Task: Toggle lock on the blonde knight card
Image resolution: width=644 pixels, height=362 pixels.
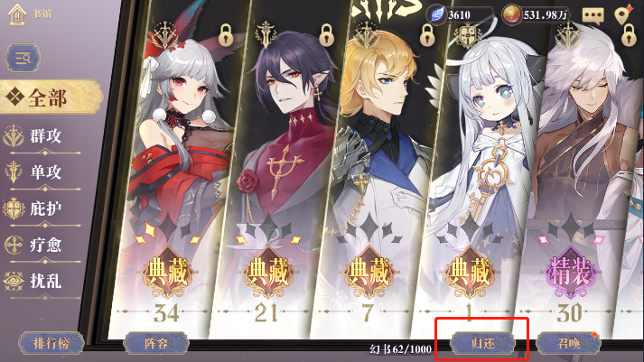Action: click(427, 35)
